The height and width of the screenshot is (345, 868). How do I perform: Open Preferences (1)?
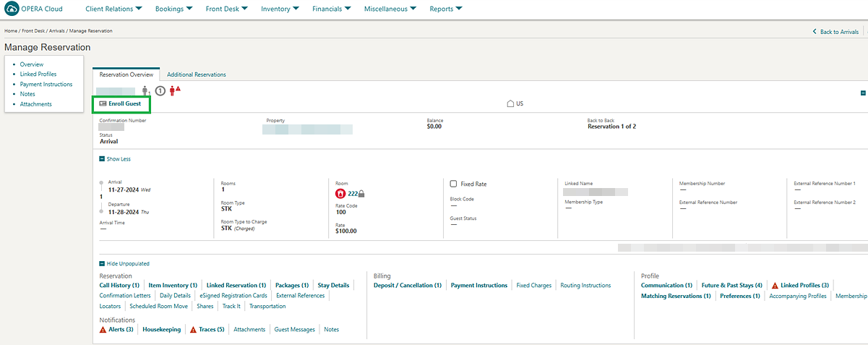[x=740, y=296]
